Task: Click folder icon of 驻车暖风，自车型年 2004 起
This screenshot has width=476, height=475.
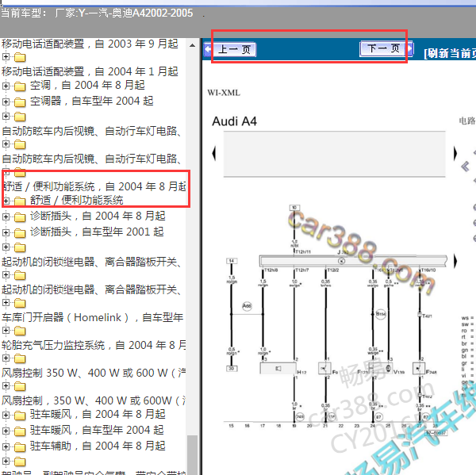Action: click(20, 431)
